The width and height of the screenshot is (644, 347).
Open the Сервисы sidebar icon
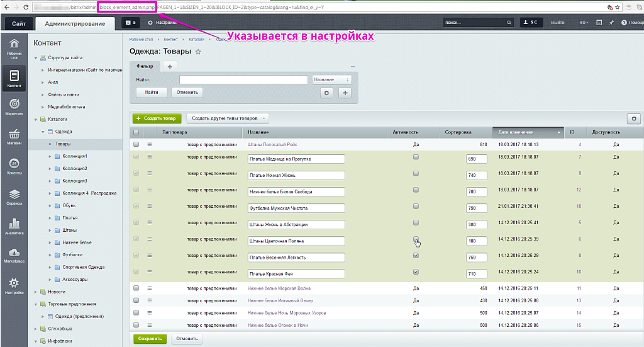tap(14, 197)
